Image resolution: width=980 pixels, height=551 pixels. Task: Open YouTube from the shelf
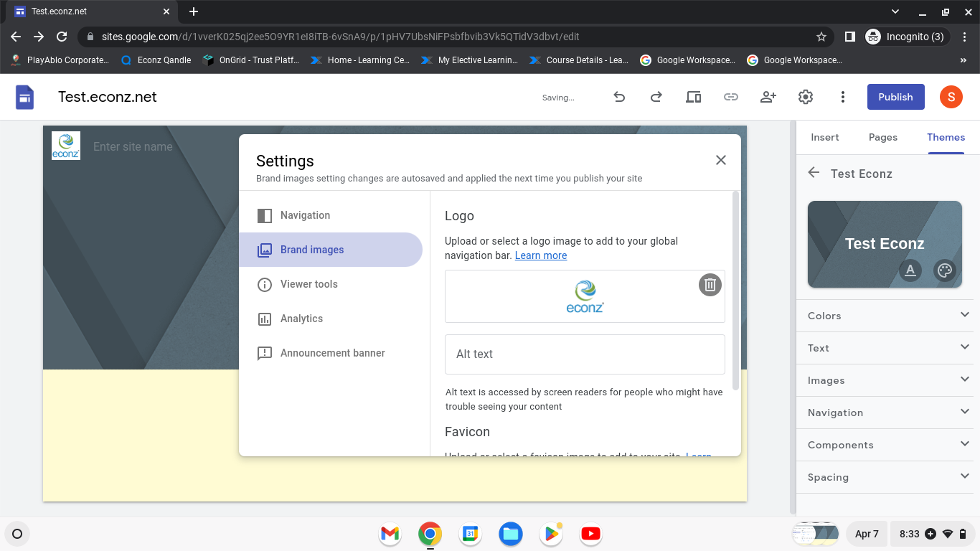coord(590,534)
